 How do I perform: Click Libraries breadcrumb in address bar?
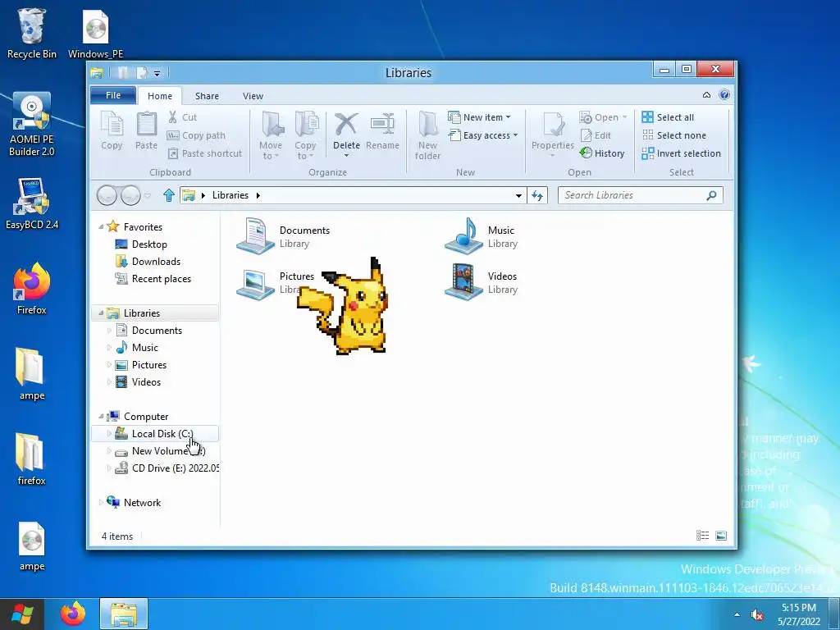[x=231, y=195]
